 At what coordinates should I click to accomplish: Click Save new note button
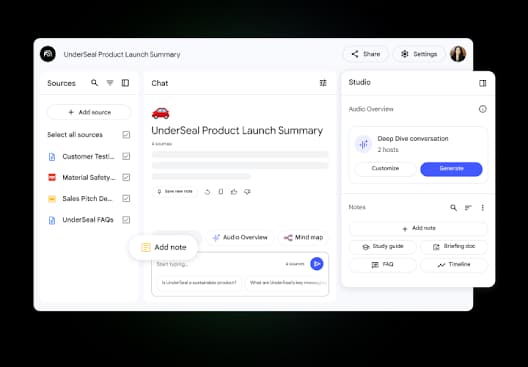point(174,191)
